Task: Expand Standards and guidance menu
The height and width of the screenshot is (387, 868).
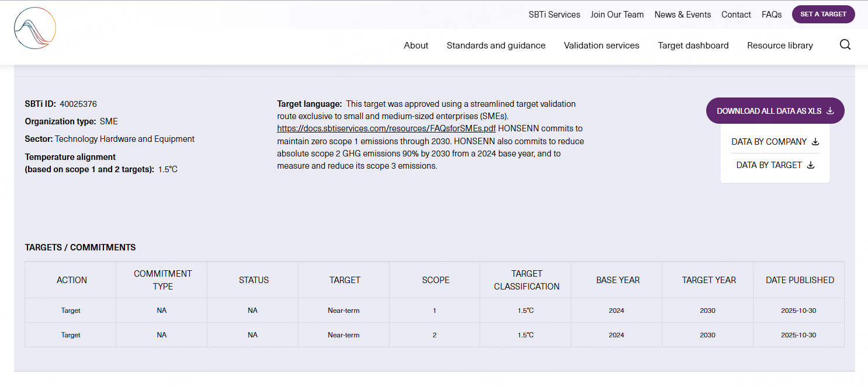Action: point(496,46)
